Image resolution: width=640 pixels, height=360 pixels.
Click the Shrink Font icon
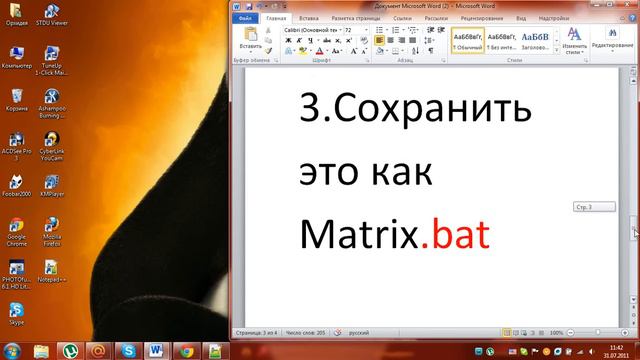[364, 51]
